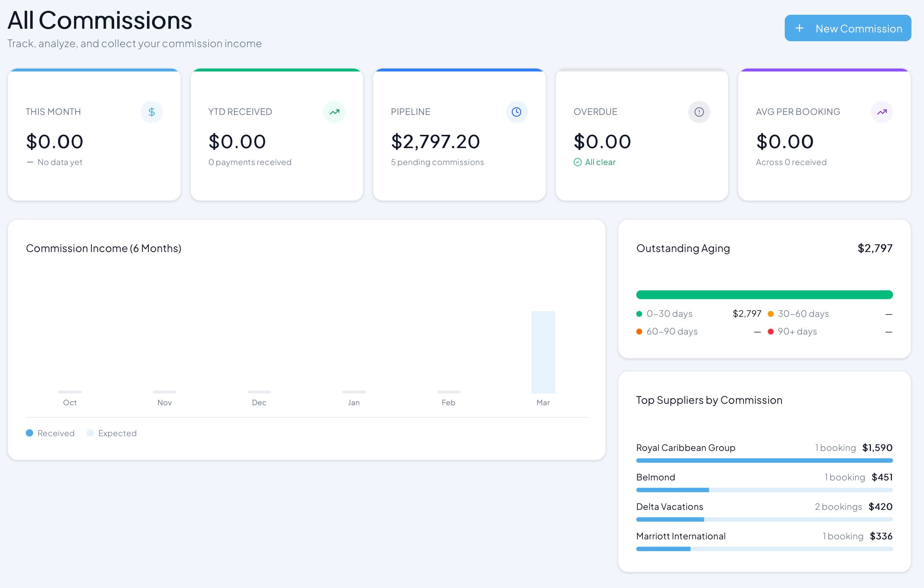
Task: Click the green checkmark next to All clear
Action: (x=578, y=162)
